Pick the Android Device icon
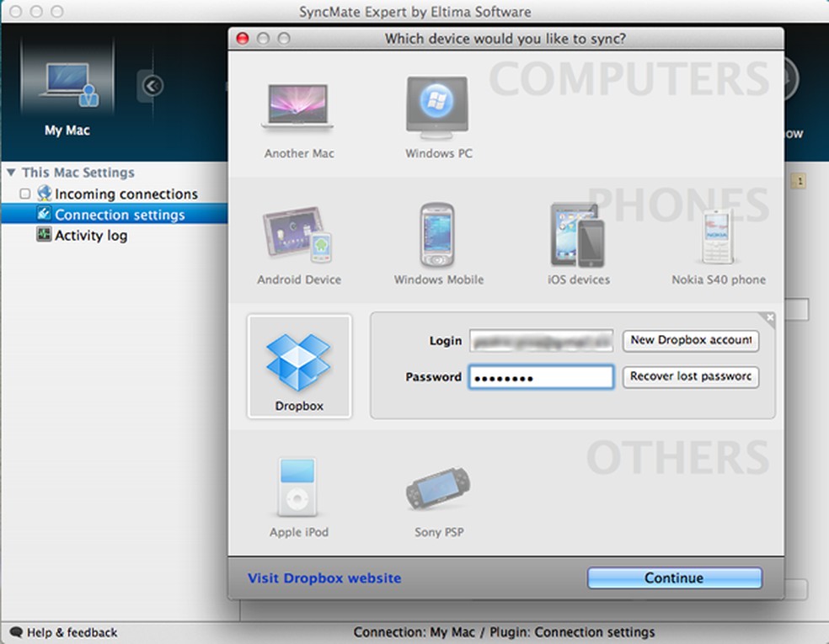This screenshot has width=829, height=644. [x=297, y=236]
